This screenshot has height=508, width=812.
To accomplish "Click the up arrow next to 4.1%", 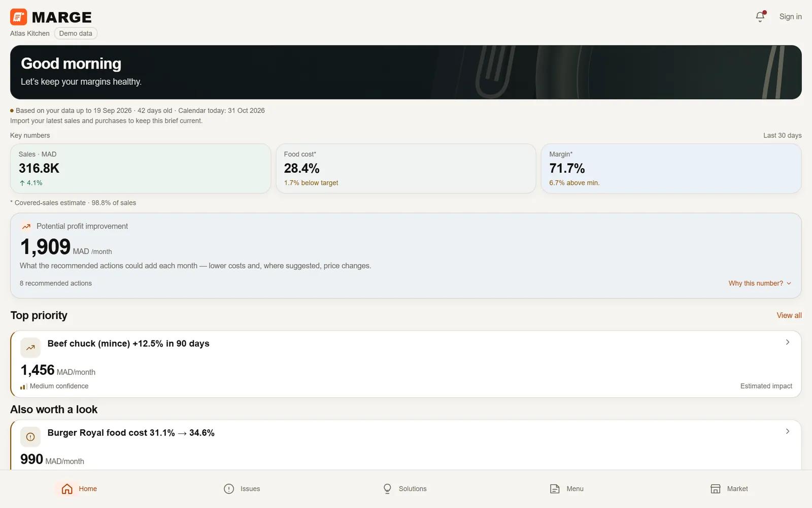I will coord(22,183).
